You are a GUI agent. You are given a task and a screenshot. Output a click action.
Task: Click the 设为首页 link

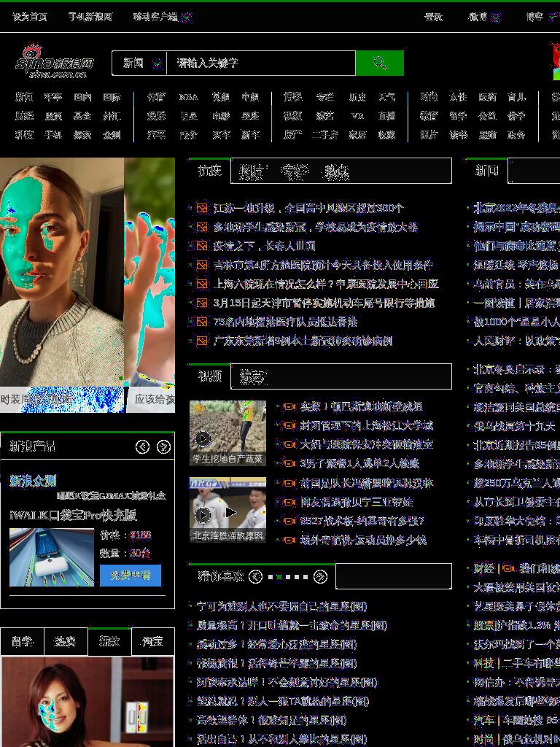point(29,18)
